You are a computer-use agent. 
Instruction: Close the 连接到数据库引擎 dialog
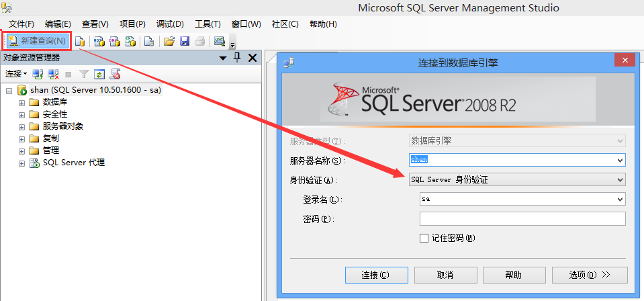click(x=625, y=60)
